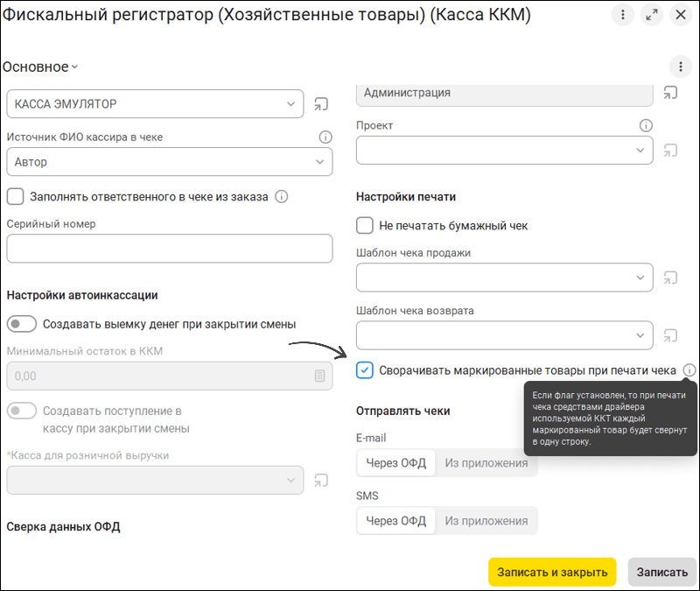700x591 pixels.
Task: Open three-dot menu in window title bar
Action: click(x=623, y=15)
